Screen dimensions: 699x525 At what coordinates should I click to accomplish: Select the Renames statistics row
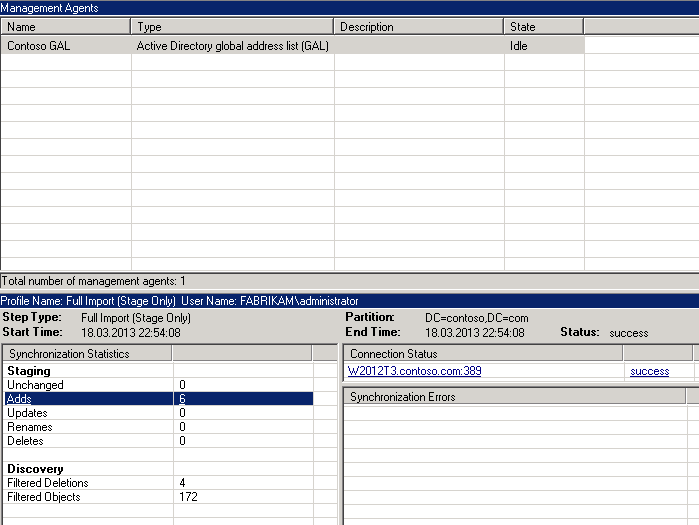pos(159,427)
